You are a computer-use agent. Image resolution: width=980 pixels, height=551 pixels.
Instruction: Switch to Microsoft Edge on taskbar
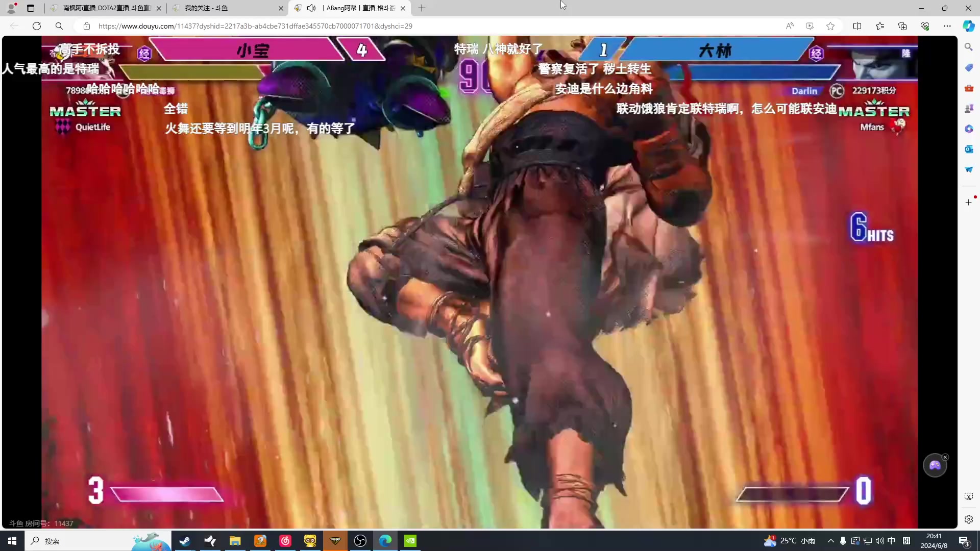click(385, 541)
